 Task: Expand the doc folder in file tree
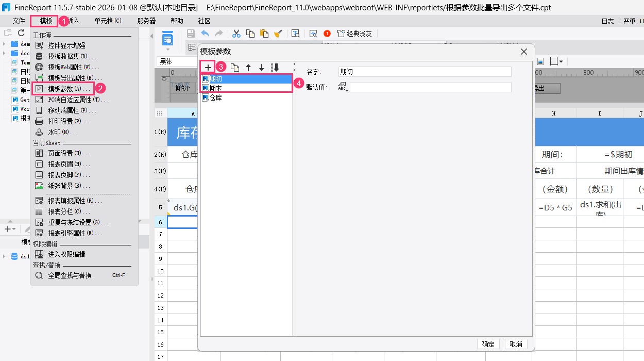tap(4, 53)
